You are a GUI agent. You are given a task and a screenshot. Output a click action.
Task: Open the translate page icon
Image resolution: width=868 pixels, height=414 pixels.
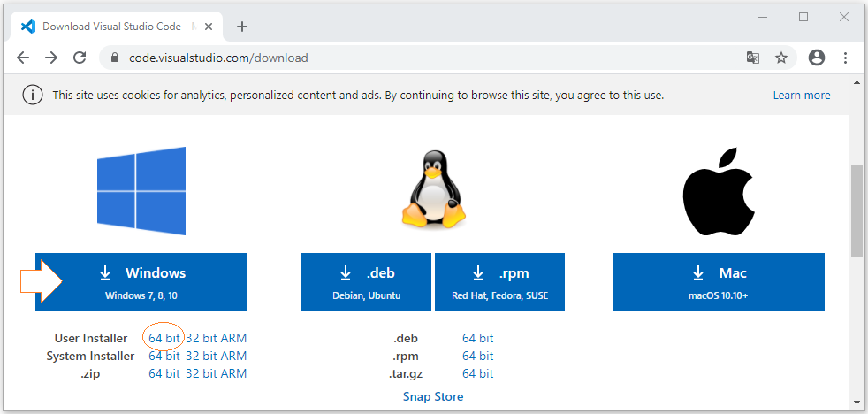pos(753,57)
